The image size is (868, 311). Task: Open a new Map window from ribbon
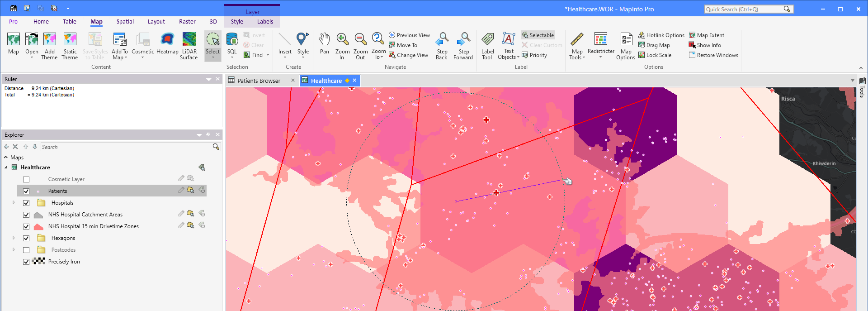pyautogui.click(x=14, y=44)
